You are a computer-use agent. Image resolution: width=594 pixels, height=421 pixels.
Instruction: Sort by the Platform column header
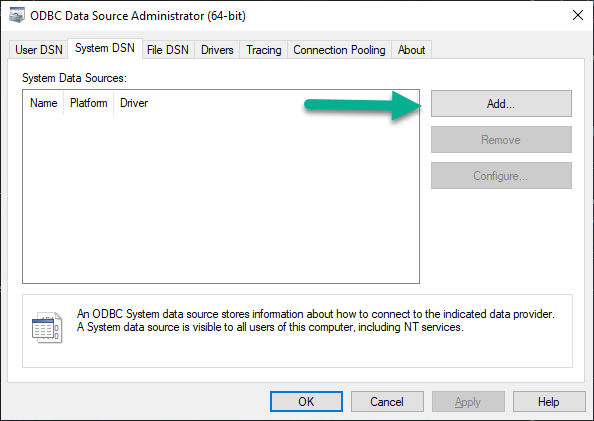[89, 103]
